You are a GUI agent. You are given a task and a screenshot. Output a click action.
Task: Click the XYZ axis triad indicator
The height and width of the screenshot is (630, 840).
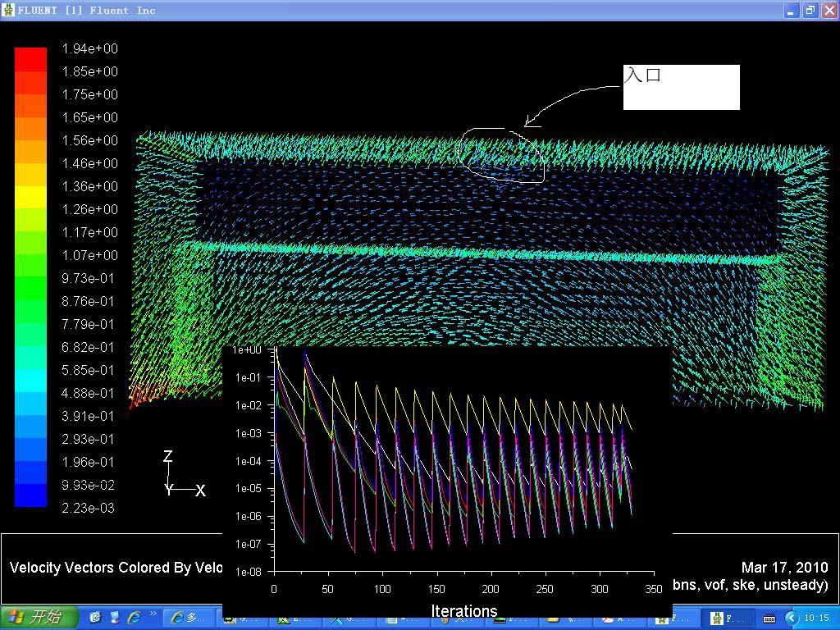[x=182, y=476]
